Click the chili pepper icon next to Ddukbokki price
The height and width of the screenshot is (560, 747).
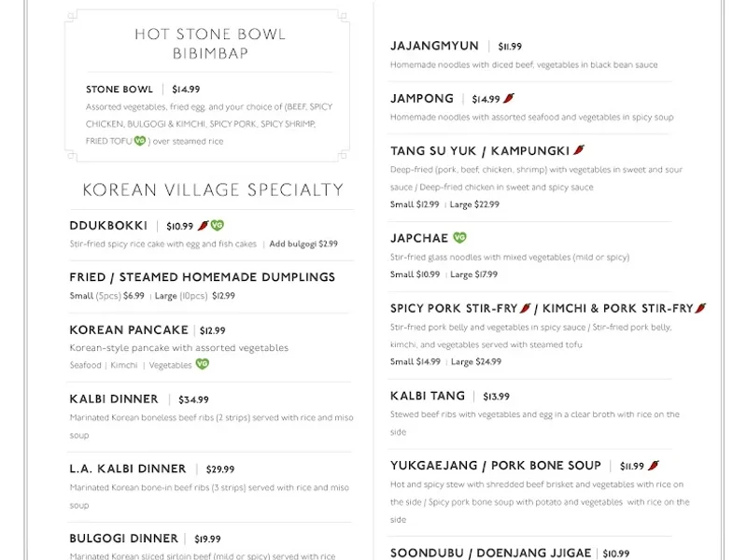pyautogui.click(x=203, y=226)
